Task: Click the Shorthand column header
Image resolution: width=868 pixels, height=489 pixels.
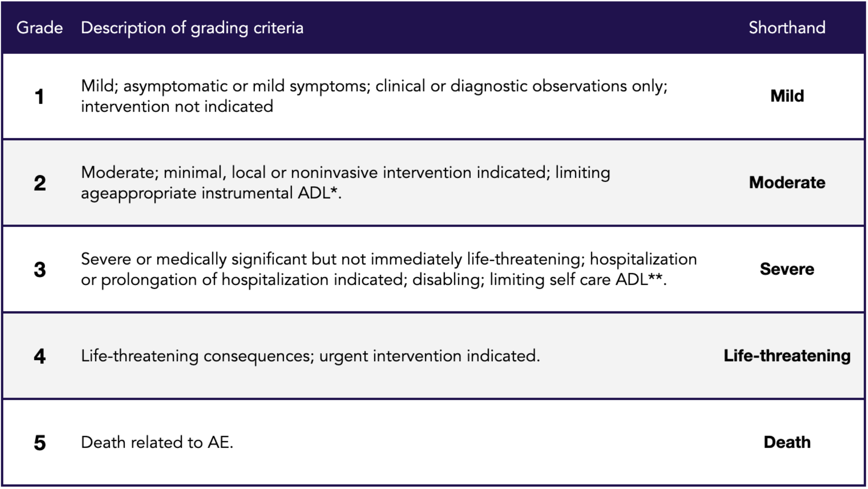Action: (x=787, y=28)
